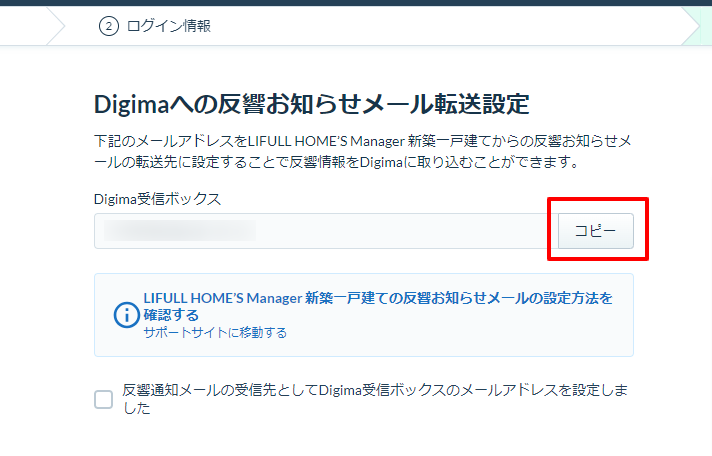Click the circled 2 step number icon
This screenshot has width=712, height=456.
(109, 26)
